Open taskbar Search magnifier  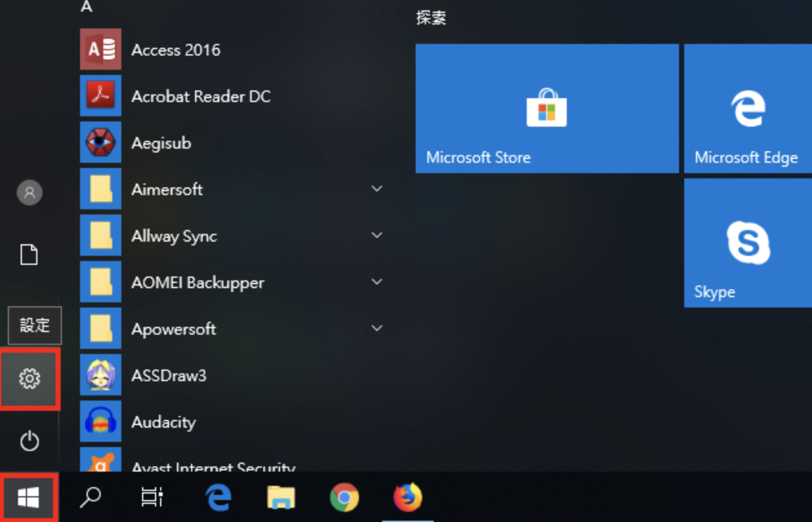pos(90,497)
